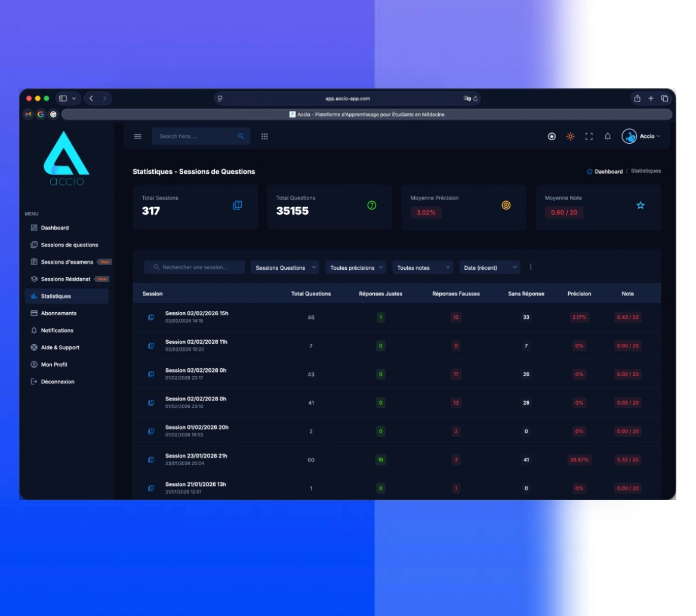Open Sessions de questions in sidebar
Screen dimensions: 696x616
69,245
